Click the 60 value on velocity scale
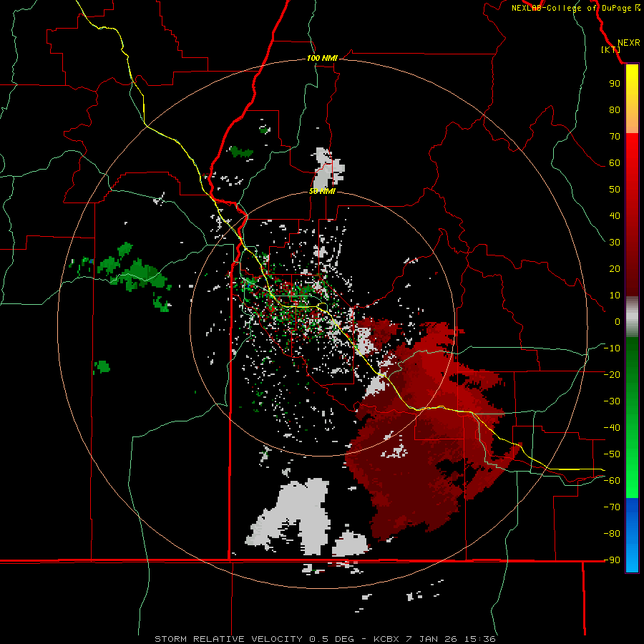Image resolution: width=644 pixels, height=644 pixels. click(x=615, y=163)
